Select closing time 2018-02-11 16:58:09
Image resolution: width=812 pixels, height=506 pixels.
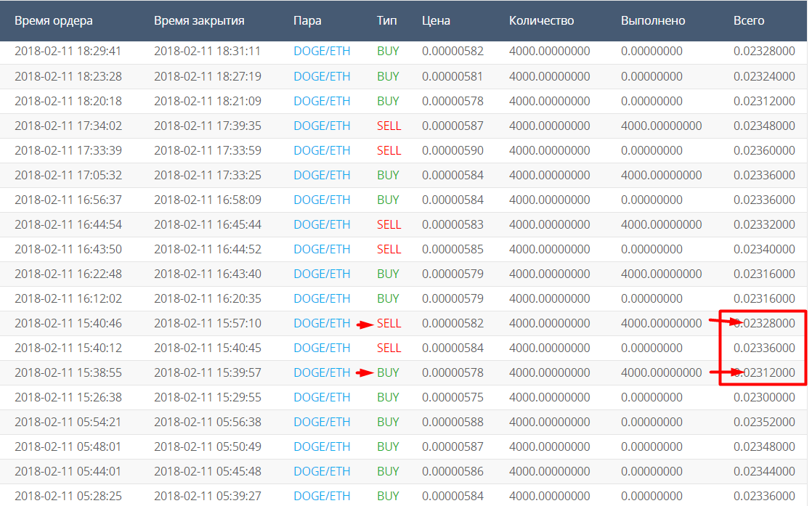[x=207, y=200]
